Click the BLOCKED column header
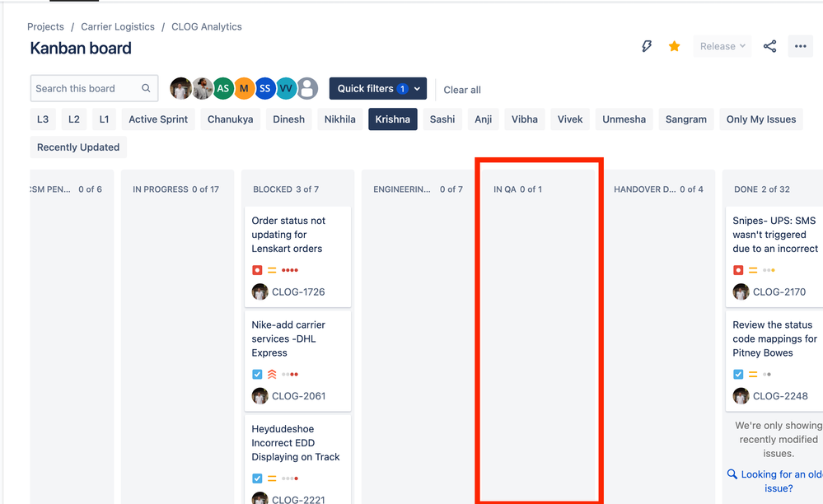The image size is (823, 504). click(x=286, y=189)
